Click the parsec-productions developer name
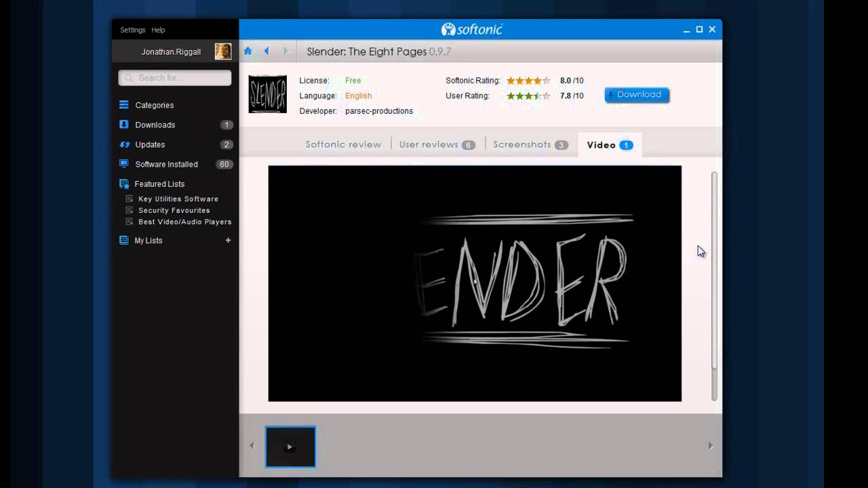 (x=379, y=111)
